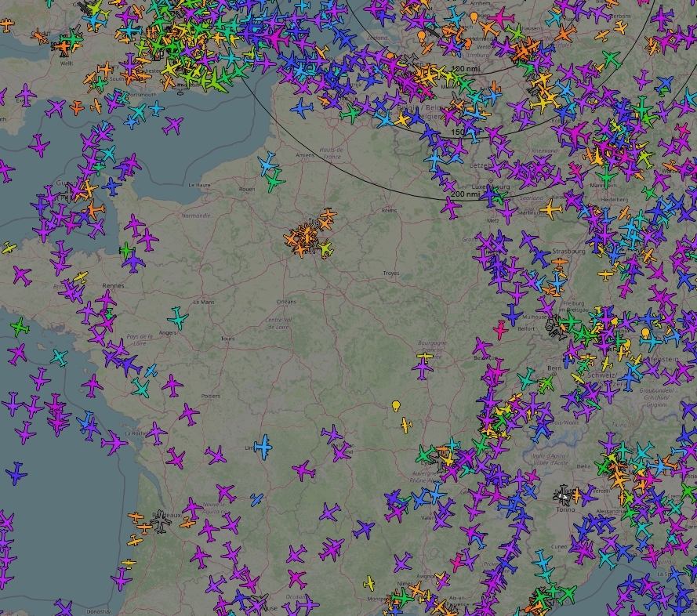This screenshot has height=616, width=697.
Task: Select the small yellow plane below the yellow balloon
Action: tap(406, 426)
